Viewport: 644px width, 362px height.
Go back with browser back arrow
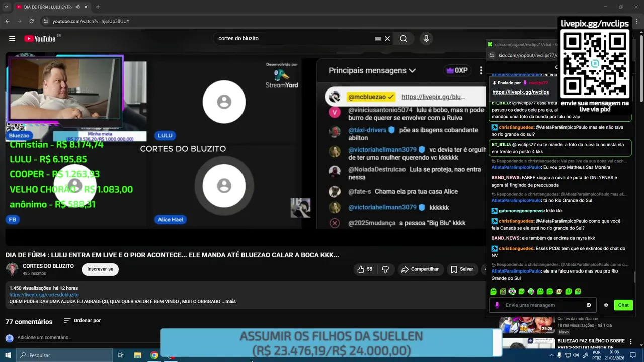[x=7, y=21]
